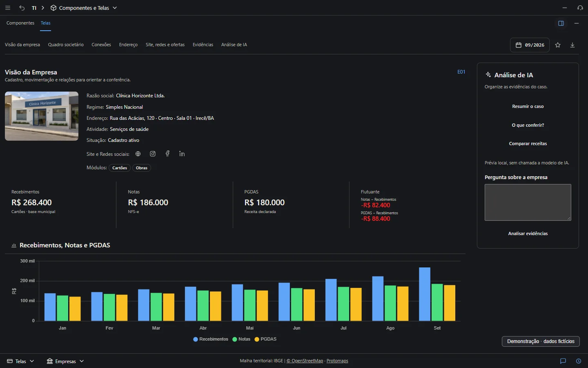The image size is (588, 368).
Task: Toggle Recebimentos series in chart legend
Action: click(211, 339)
